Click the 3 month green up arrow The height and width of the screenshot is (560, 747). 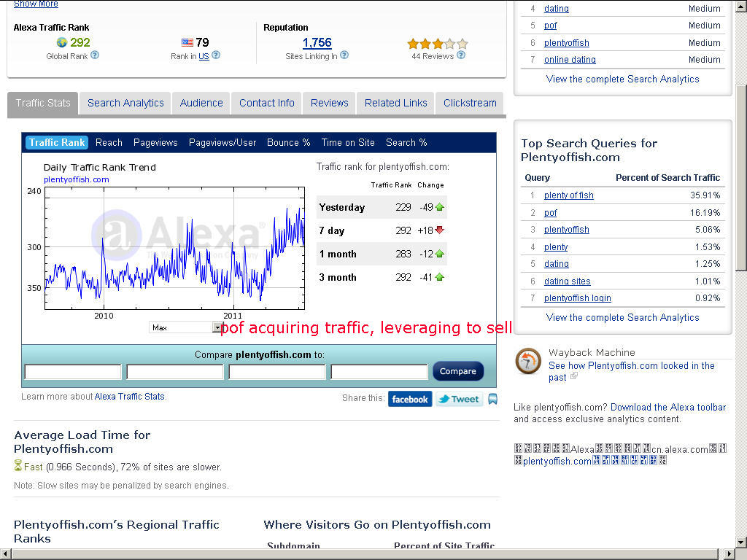(439, 277)
